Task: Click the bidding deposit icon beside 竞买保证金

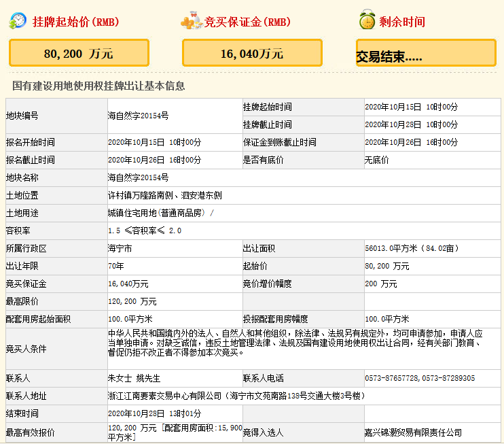Action: pyautogui.click(x=192, y=22)
